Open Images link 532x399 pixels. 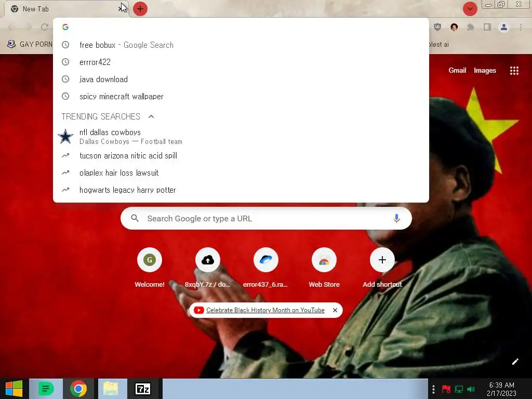(x=485, y=70)
